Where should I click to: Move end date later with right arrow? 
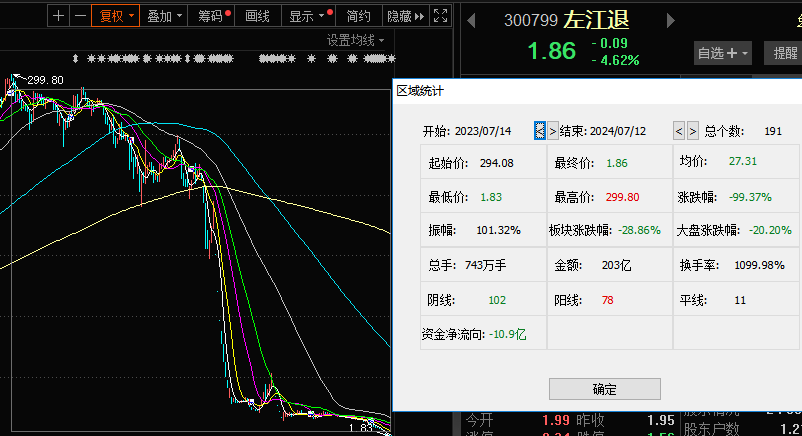[693, 131]
